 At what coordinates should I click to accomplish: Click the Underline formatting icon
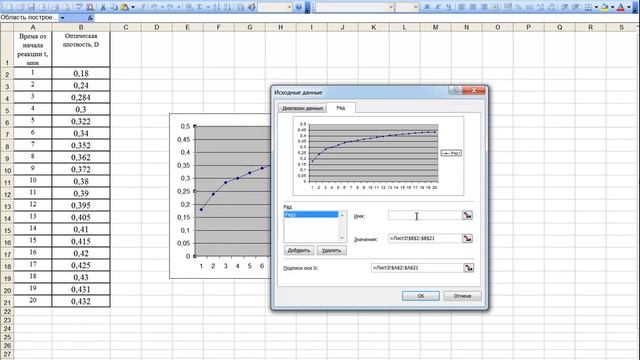[449, 7]
